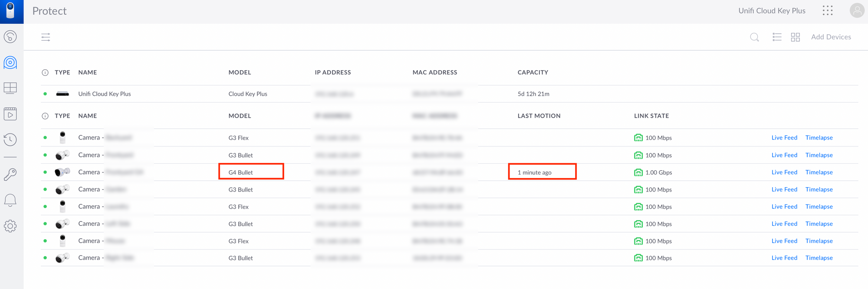This screenshot has width=868, height=289.
Task: Open Live Feed for G4 Bullet camera
Action: tap(784, 172)
